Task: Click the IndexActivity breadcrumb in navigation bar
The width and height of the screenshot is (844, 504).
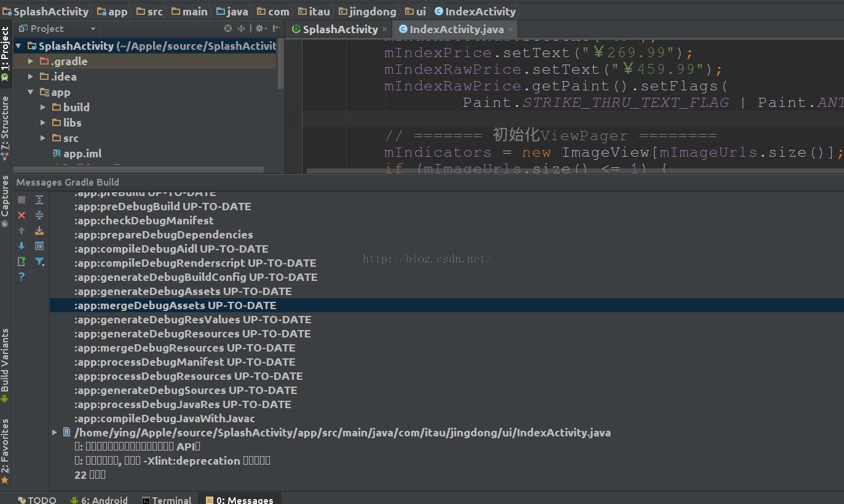Action: (x=475, y=11)
